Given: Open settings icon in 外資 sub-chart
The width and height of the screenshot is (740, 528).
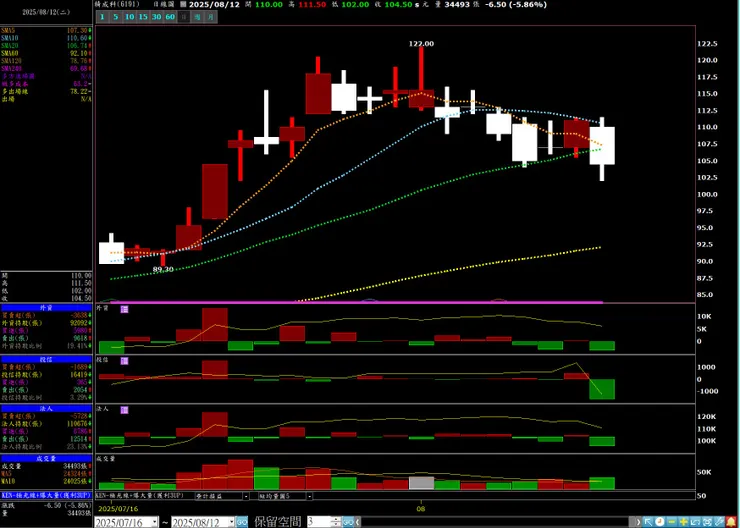Looking at the screenshot, I should (125, 310).
